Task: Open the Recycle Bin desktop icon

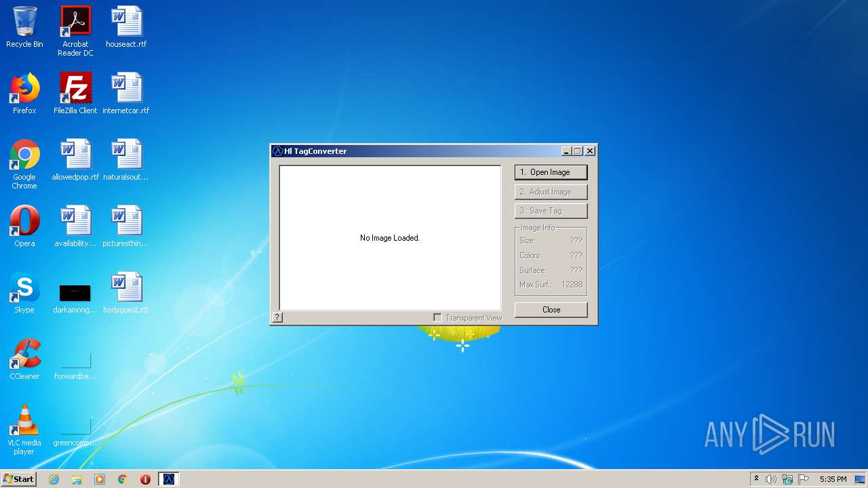Action: [x=24, y=28]
